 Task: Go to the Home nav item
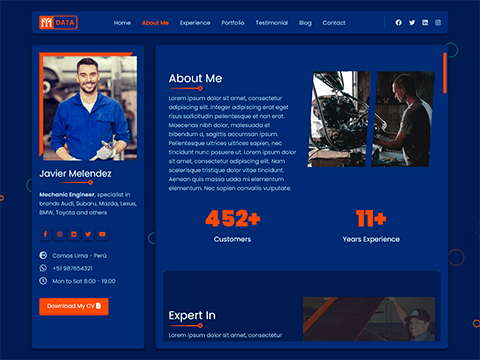(x=122, y=23)
